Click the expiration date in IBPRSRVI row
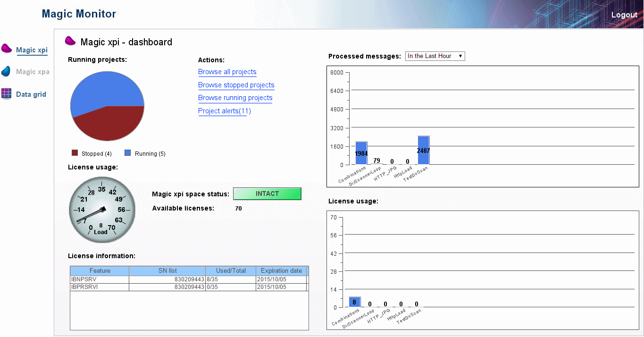 281,287
